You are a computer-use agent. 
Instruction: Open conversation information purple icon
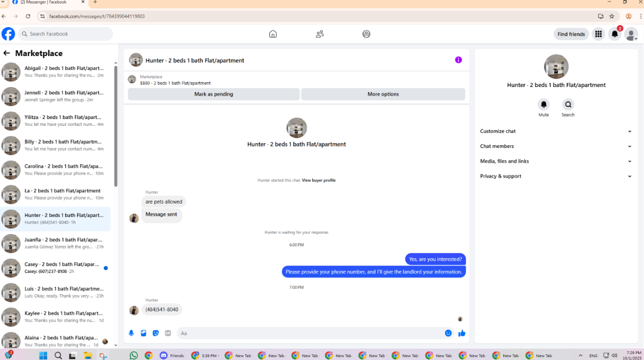[458, 60]
